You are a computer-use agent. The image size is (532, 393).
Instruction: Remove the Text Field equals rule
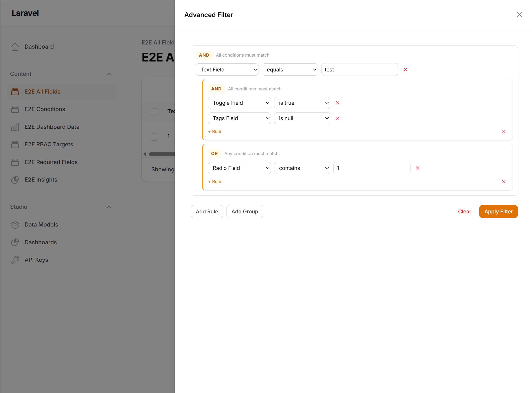[x=405, y=70]
